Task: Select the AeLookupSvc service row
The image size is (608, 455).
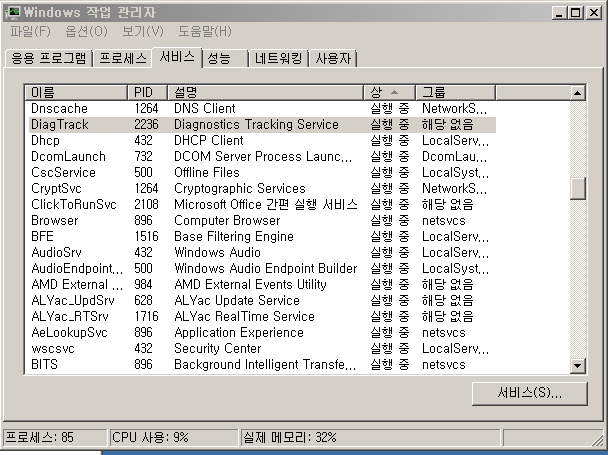Action: pyautogui.click(x=262, y=332)
